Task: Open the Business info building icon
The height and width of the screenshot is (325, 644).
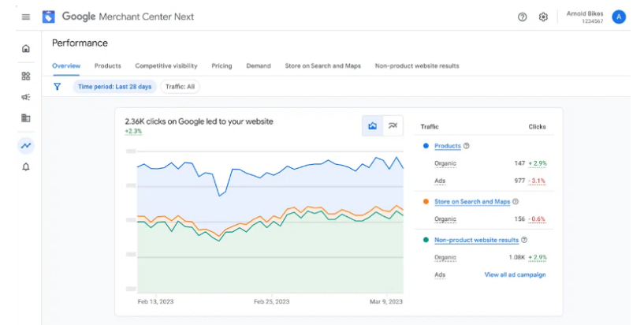Action: 26,118
